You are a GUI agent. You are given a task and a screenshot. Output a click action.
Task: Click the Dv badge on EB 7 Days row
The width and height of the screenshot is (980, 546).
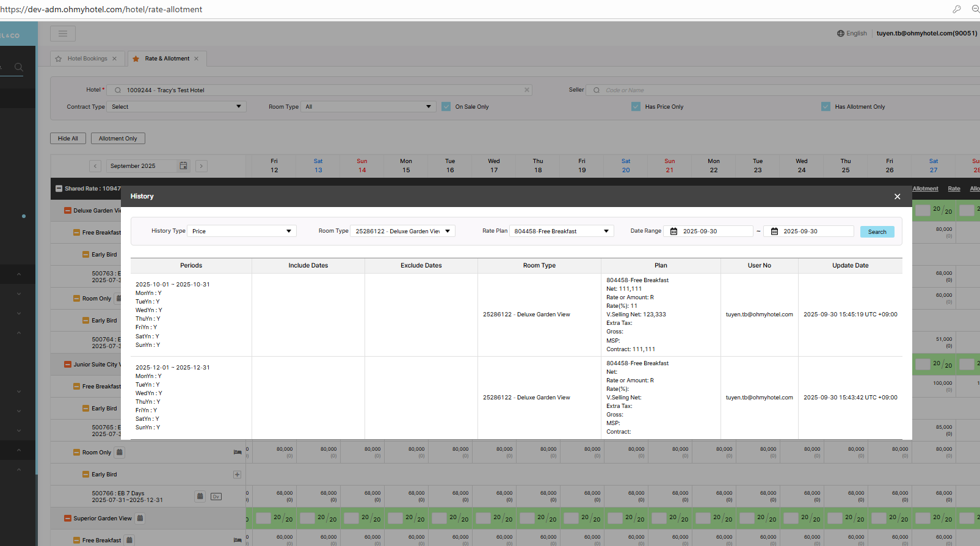pyautogui.click(x=216, y=497)
